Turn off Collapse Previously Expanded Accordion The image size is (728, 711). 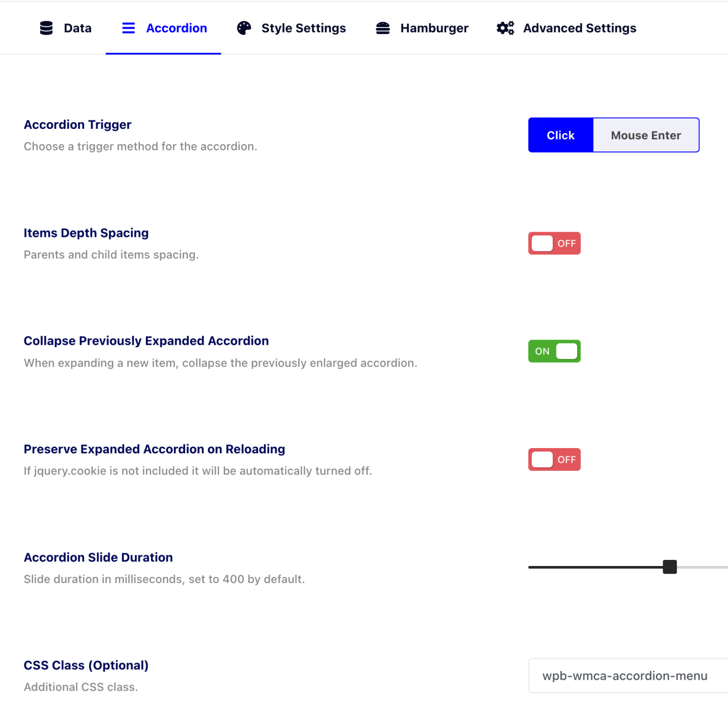point(555,351)
